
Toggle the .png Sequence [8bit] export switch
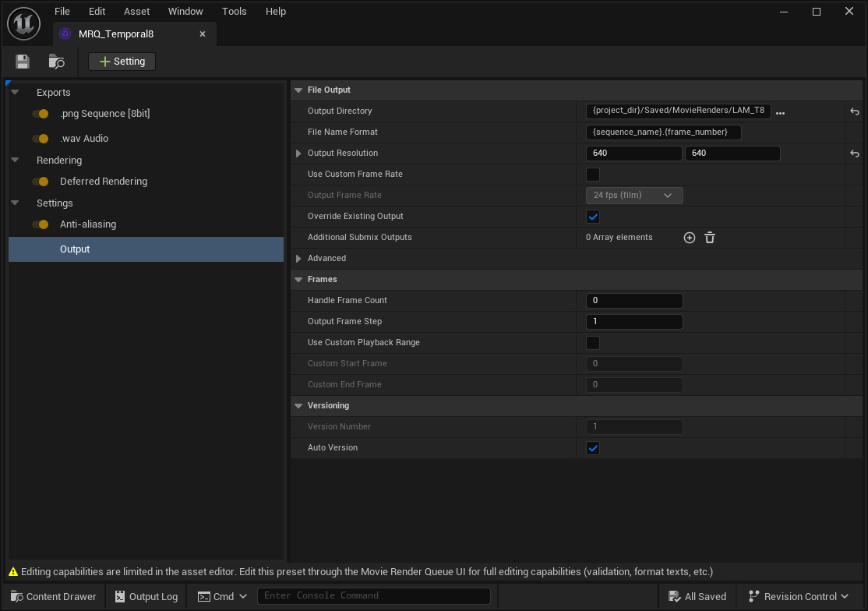point(41,114)
